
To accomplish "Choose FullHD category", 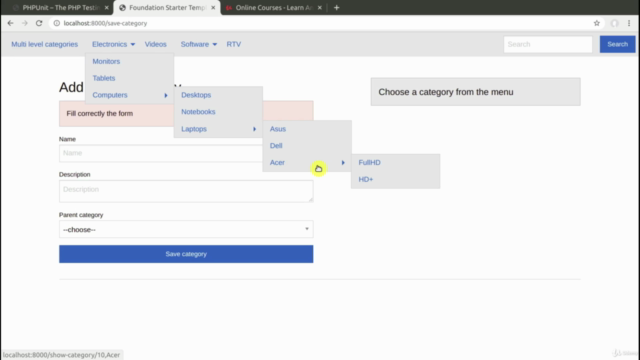I will (369, 162).
